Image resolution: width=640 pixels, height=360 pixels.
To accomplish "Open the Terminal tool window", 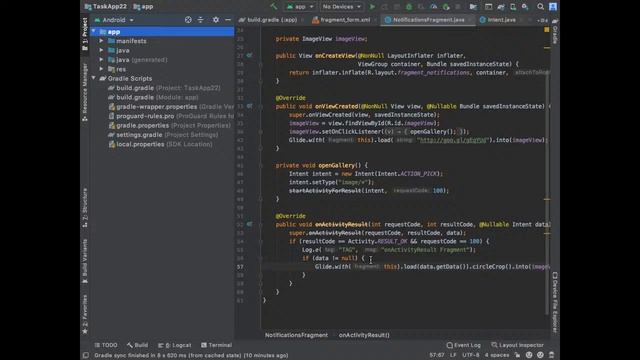I will coord(217,345).
